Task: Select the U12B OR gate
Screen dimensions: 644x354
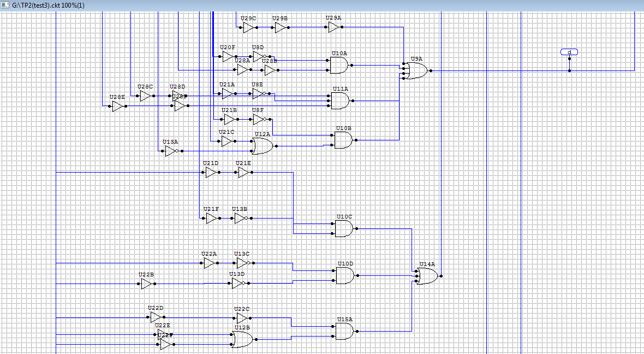Action: pyautogui.click(x=242, y=340)
